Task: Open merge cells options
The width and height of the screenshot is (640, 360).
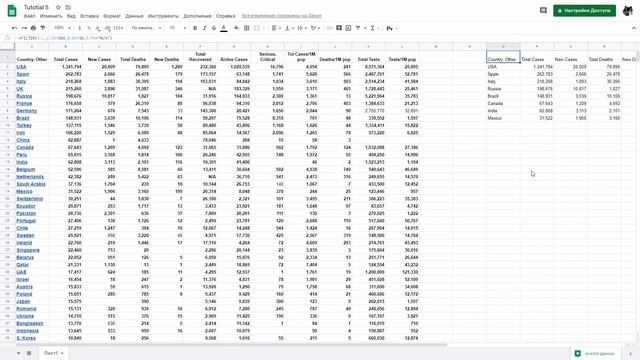Action: click(258, 28)
